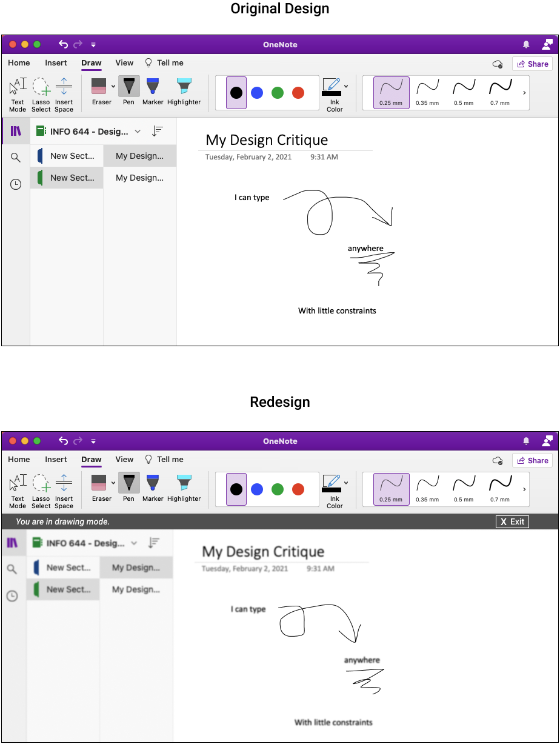Open the notebook search

pos(15,156)
